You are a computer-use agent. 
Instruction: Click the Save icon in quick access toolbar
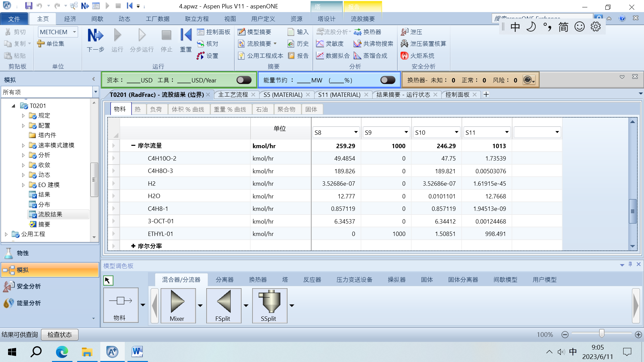pos(29,6)
